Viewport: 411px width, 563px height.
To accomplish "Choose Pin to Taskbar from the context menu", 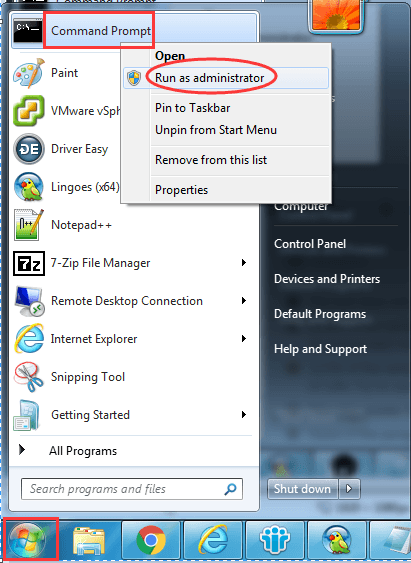I will coord(192,108).
